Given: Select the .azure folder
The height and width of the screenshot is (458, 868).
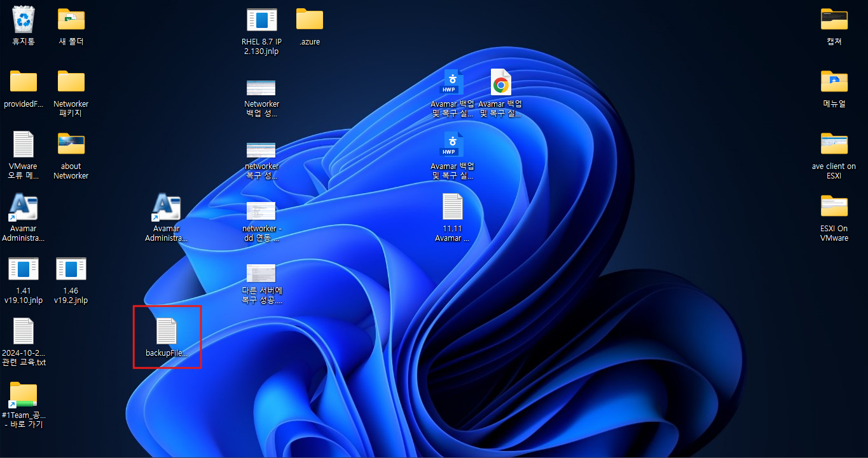Looking at the screenshot, I should (310, 25).
